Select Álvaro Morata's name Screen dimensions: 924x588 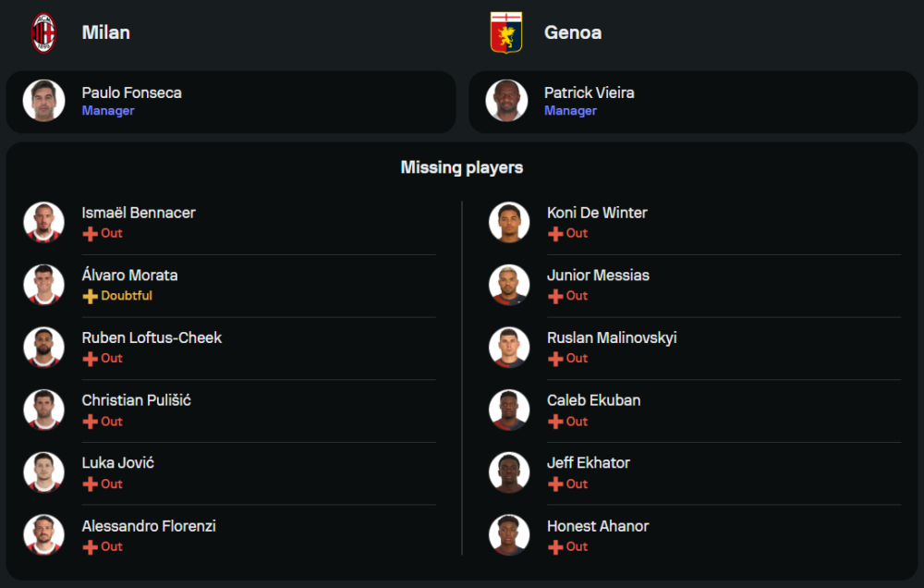tap(129, 276)
